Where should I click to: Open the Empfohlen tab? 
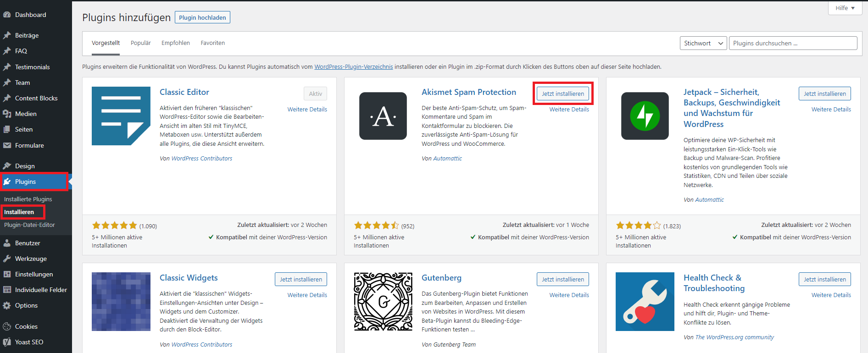(176, 43)
